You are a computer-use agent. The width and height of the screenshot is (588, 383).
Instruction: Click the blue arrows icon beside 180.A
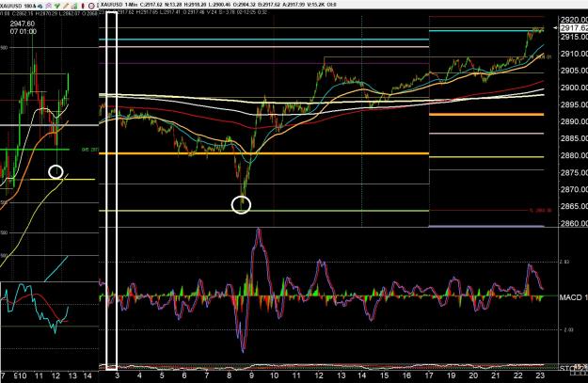pos(40,6)
